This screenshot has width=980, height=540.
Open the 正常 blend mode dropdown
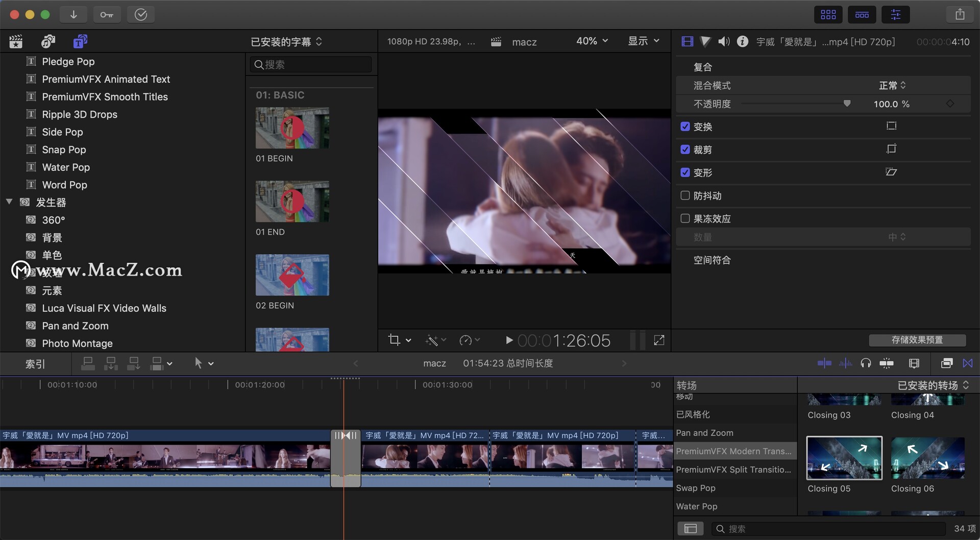[892, 85]
